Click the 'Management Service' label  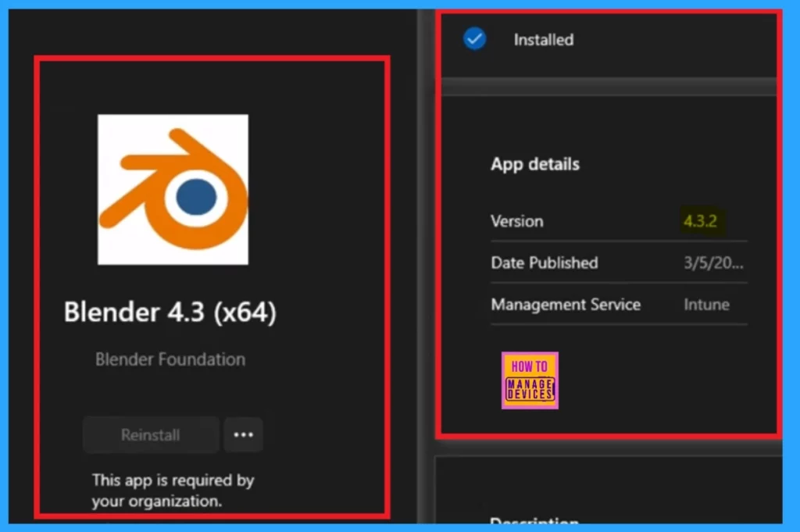point(566,305)
